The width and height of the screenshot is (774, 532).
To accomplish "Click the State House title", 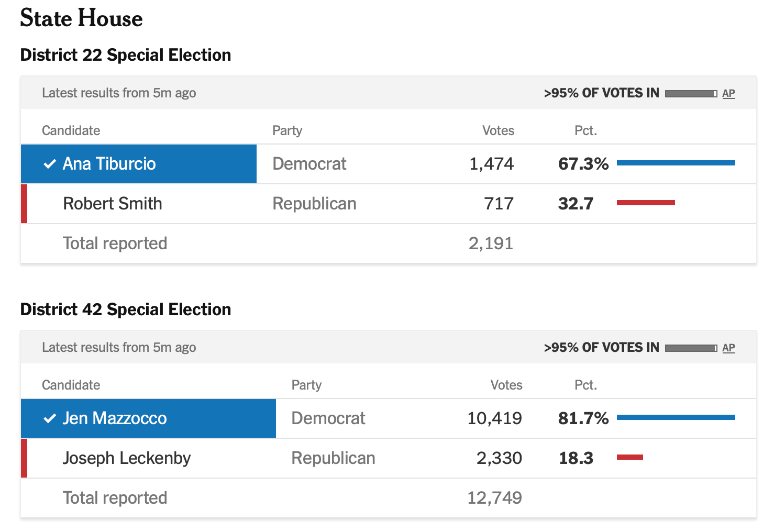I will (81, 18).
